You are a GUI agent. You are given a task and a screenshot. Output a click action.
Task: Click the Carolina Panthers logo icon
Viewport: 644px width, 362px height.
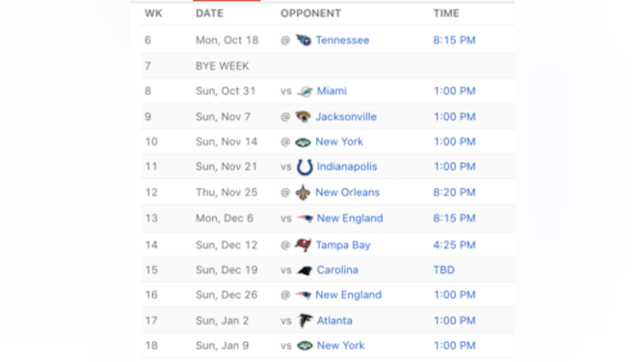305,271
